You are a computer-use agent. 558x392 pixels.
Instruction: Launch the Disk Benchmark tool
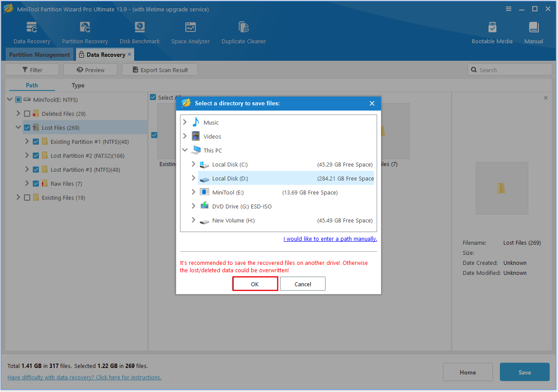(x=140, y=33)
